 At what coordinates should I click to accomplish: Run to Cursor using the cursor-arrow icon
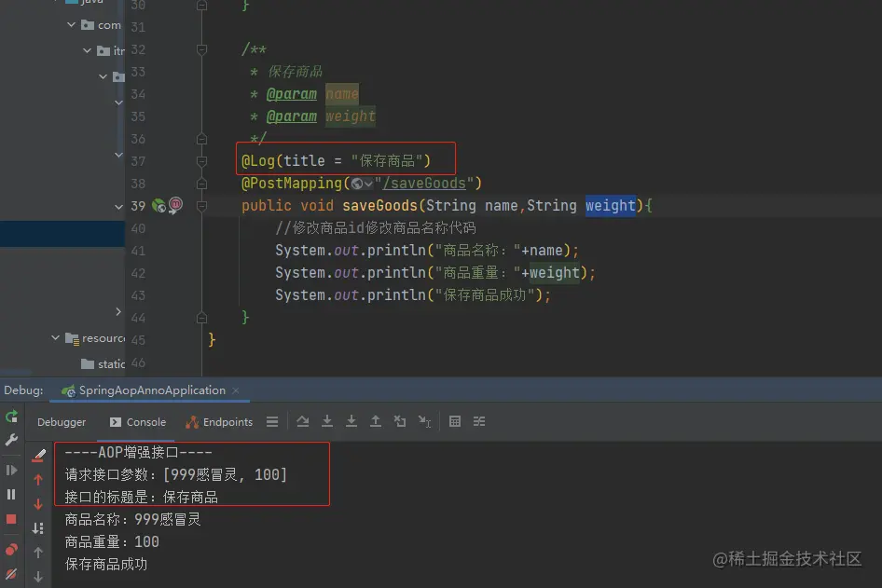pyautogui.click(x=424, y=421)
